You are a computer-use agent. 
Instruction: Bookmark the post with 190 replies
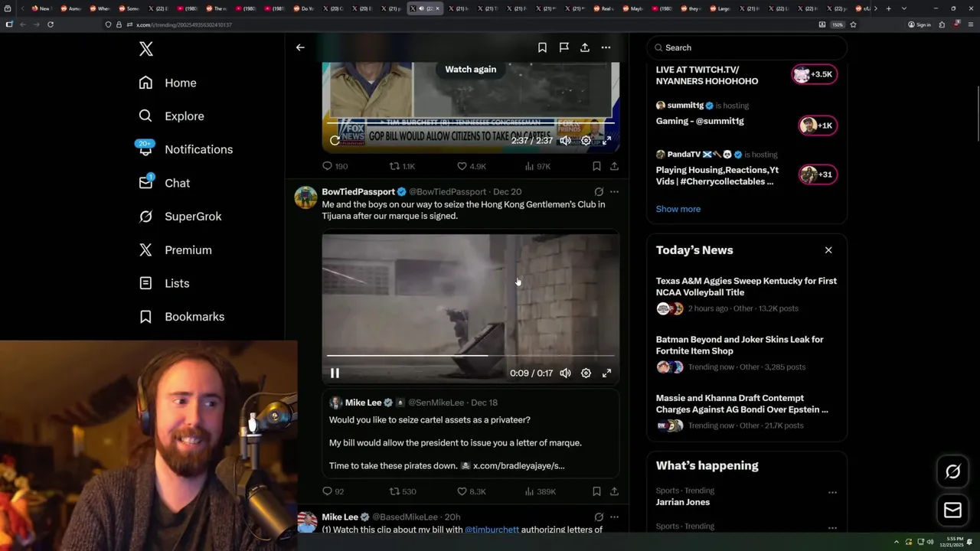596,166
